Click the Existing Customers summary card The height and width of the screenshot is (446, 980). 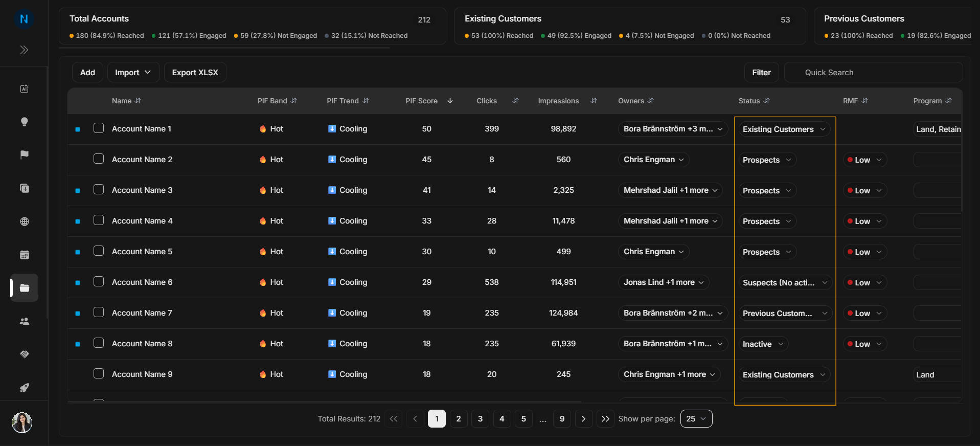[x=630, y=26]
